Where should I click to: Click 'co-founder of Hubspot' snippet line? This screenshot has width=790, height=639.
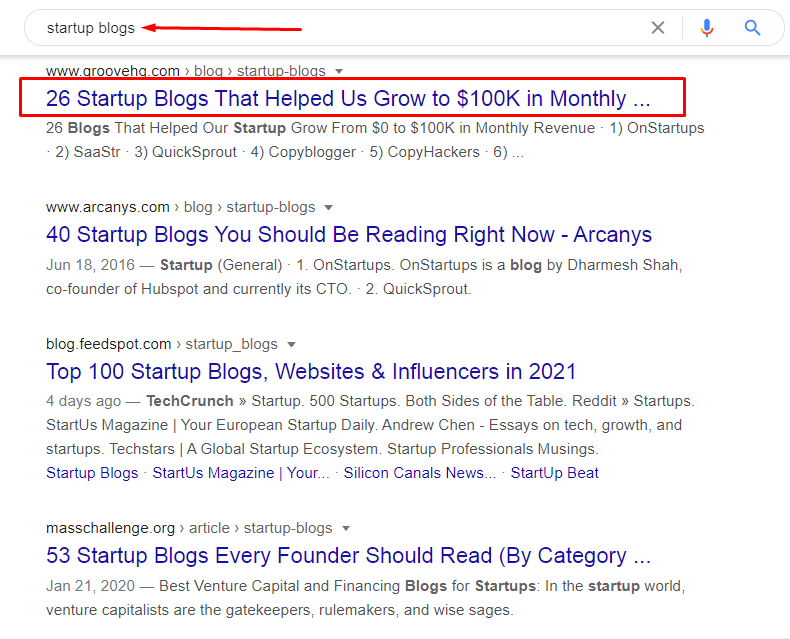coord(258,289)
